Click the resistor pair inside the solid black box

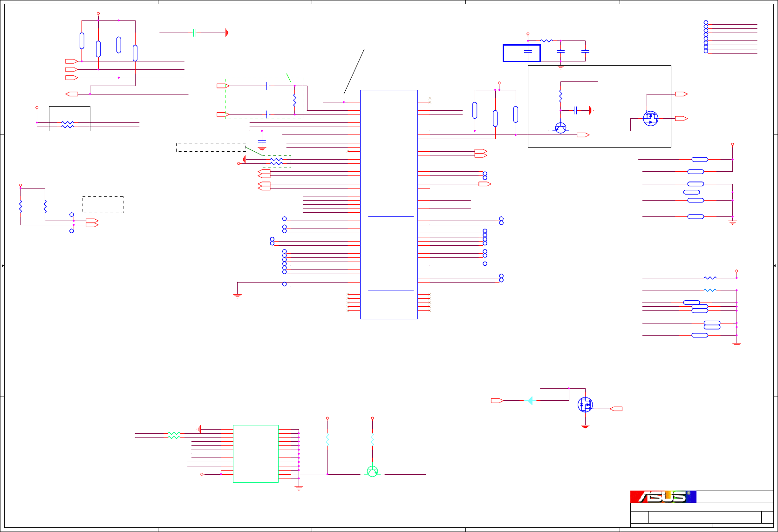(68, 124)
